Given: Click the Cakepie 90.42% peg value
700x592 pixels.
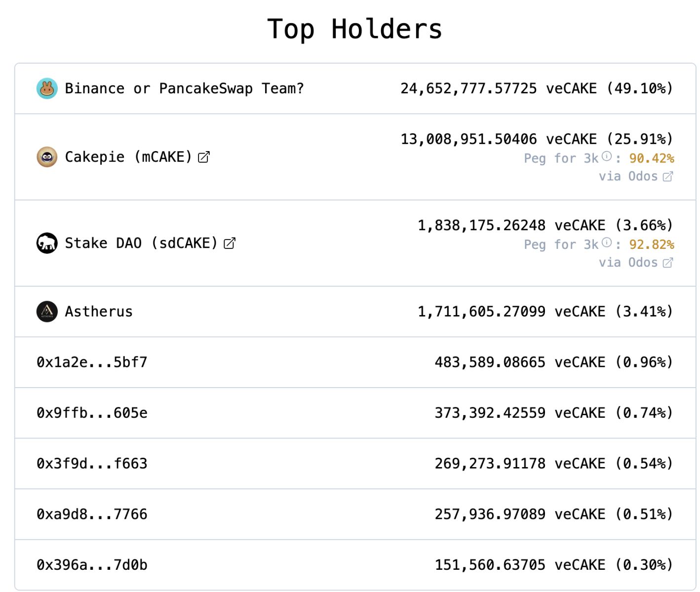Looking at the screenshot, I should tap(652, 158).
